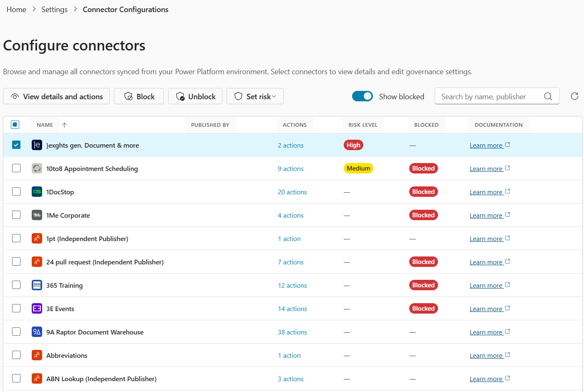The image size is (584, 392).
Task: Check the 9A Raptor Document Warehouse checkbox
Action: click(16, 332)
